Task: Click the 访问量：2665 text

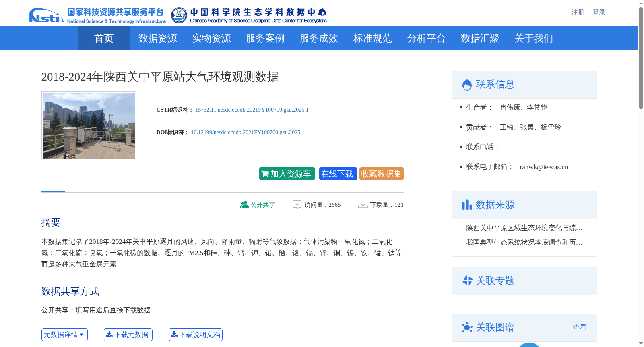Action: (x=322, y=205)
